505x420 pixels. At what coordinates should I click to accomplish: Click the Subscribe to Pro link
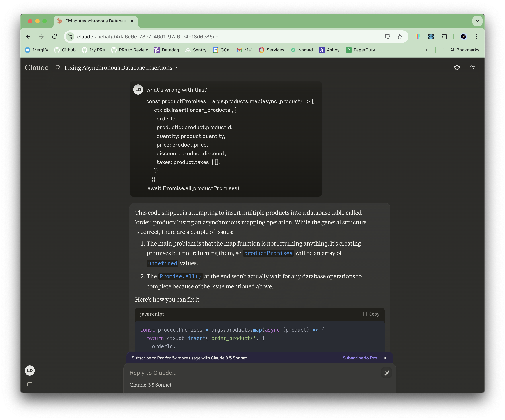pyautogui.click(x=360, y=358)
